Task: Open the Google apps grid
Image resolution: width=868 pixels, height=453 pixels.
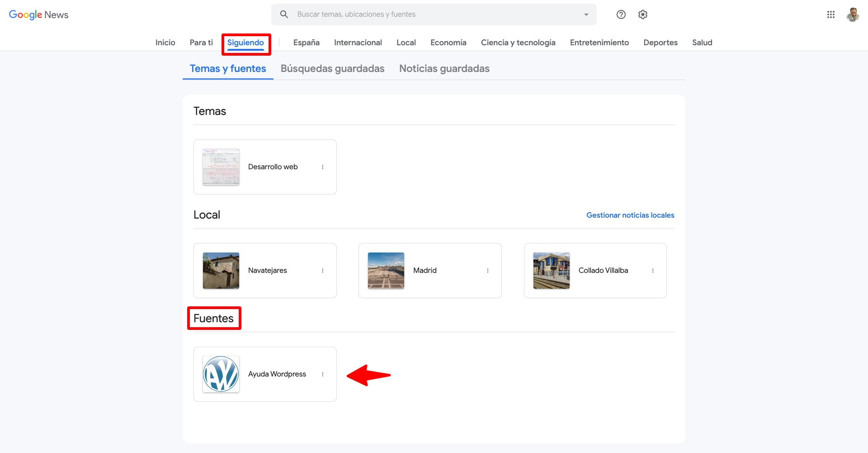Action: pyautogui.click(x=831, y=14)
